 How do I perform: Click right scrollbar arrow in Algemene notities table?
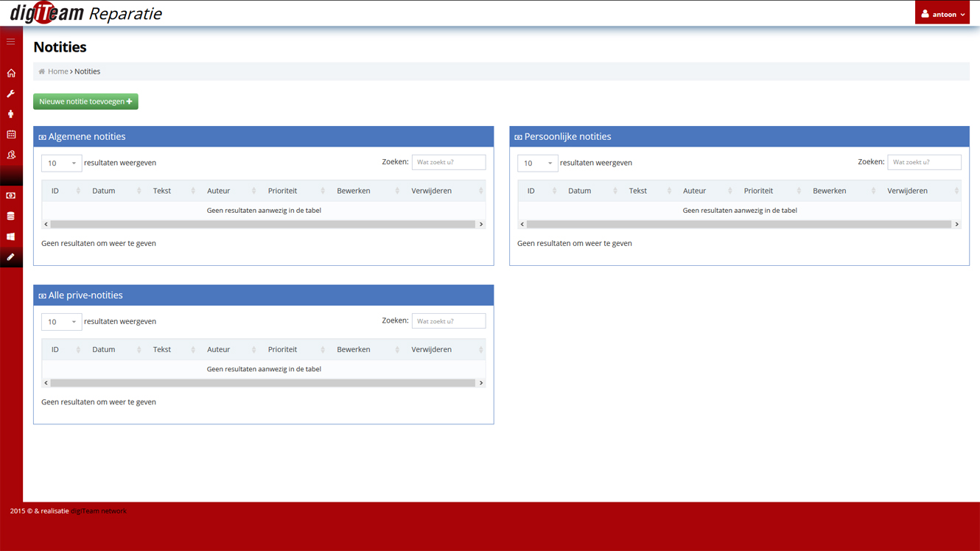[x=481, y=224]
